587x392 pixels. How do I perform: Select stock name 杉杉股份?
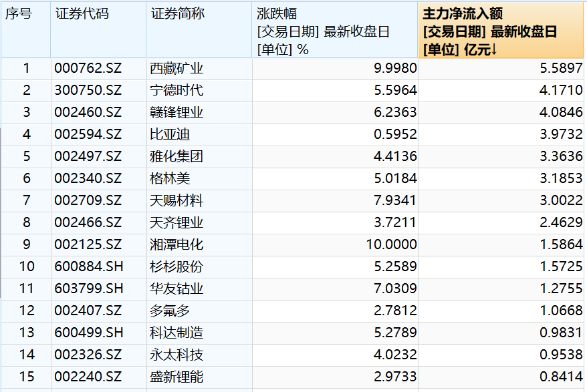click(x=177, y=267)
